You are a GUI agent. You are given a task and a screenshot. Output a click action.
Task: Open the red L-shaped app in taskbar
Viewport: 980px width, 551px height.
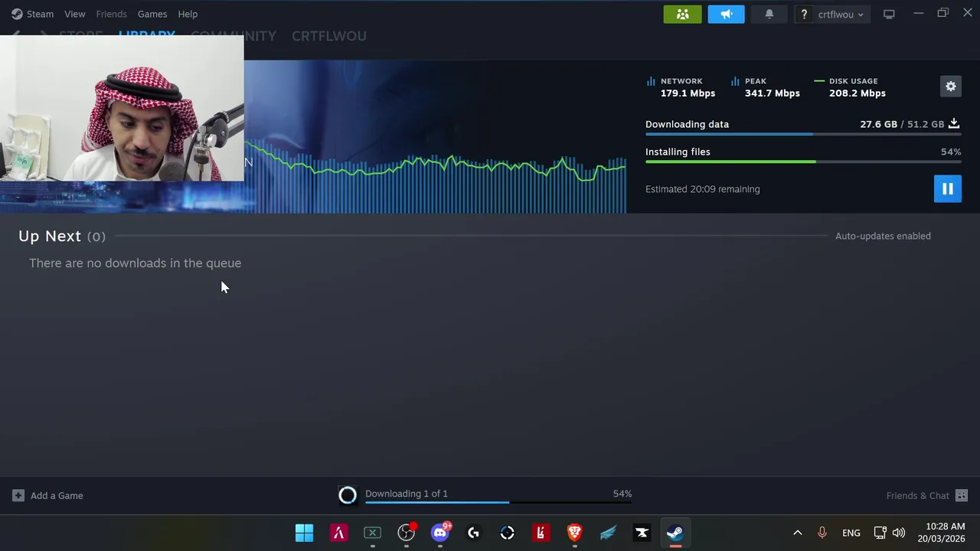(x=541, y=533)
